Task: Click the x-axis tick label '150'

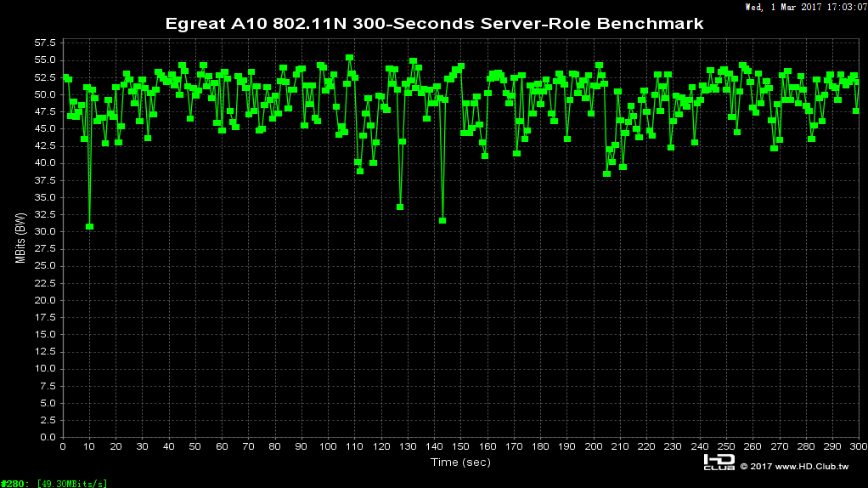Action: coord(460,446)
